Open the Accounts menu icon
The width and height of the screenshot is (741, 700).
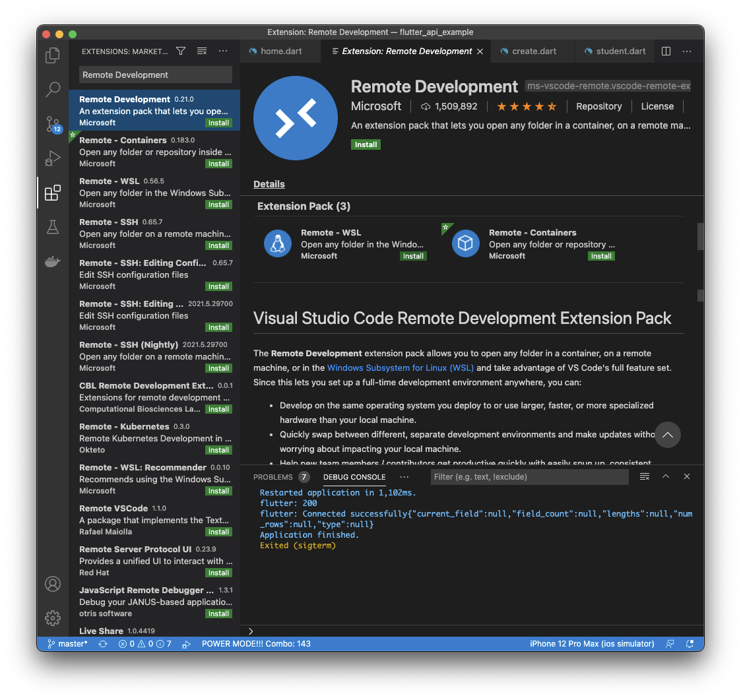click(52, 584)
